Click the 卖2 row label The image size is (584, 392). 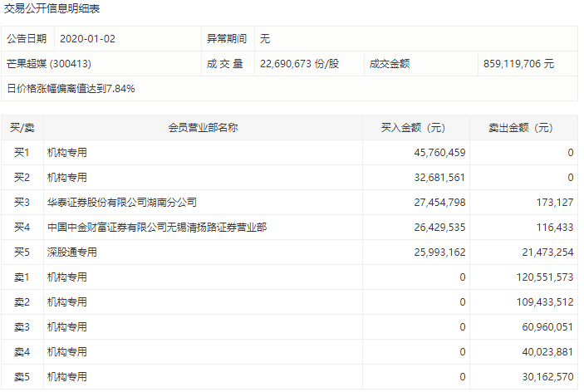point(22,302)
